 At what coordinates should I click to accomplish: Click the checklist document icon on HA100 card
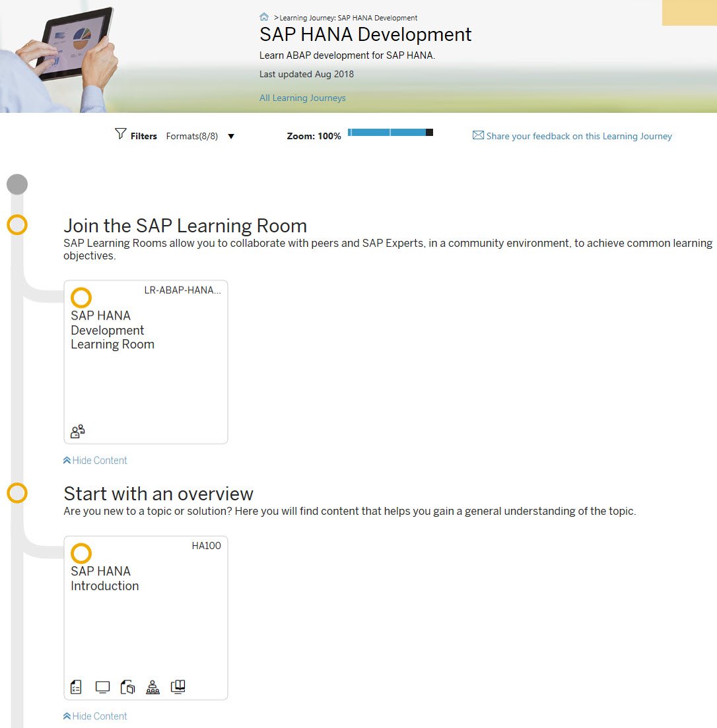(x=76, y=686)
